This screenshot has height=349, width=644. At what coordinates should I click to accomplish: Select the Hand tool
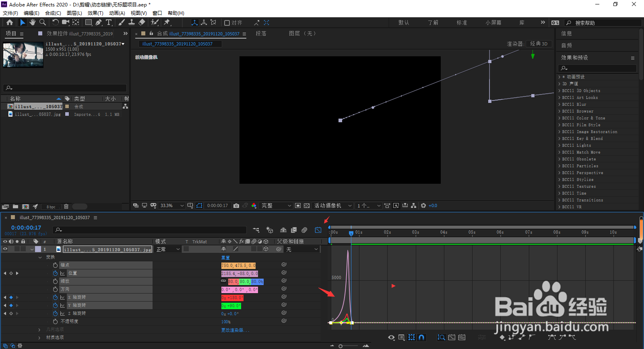pyautogui.click(x=33, y=23)
